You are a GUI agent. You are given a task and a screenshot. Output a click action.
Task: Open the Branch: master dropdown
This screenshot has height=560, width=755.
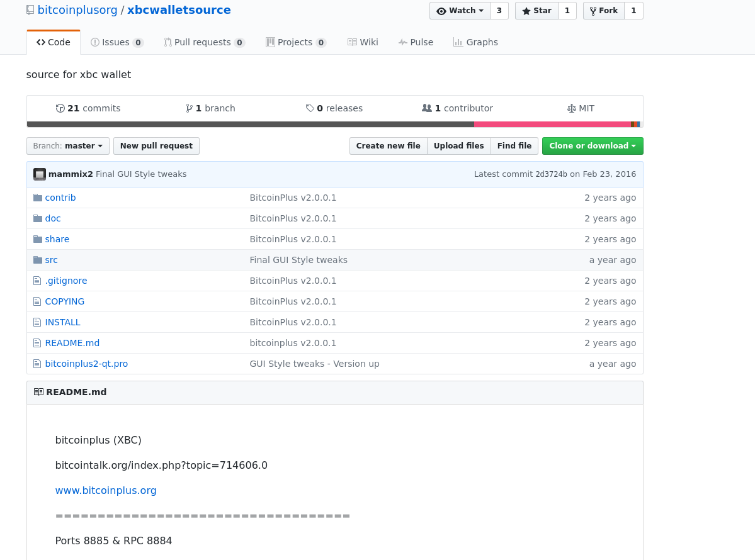coord(68,146)
